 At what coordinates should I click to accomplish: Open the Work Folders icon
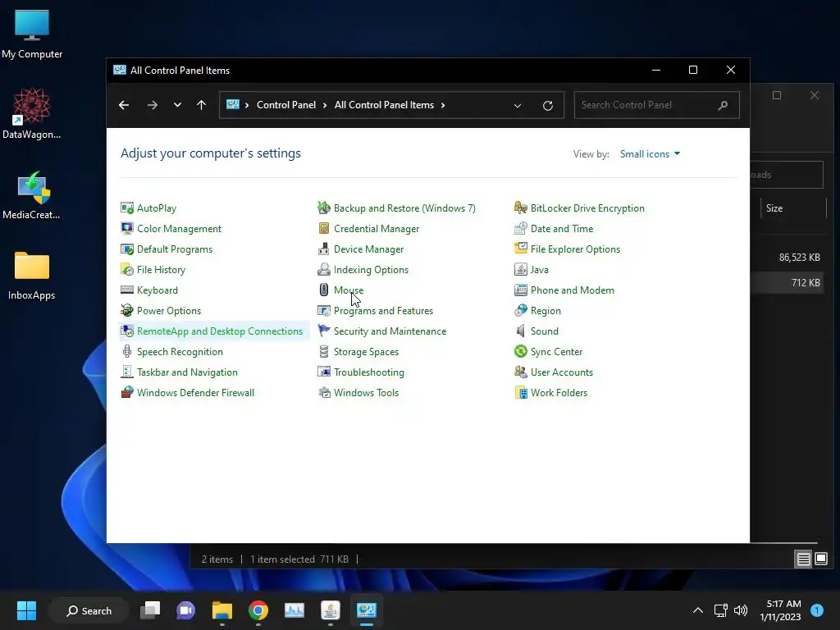[521, 392]
